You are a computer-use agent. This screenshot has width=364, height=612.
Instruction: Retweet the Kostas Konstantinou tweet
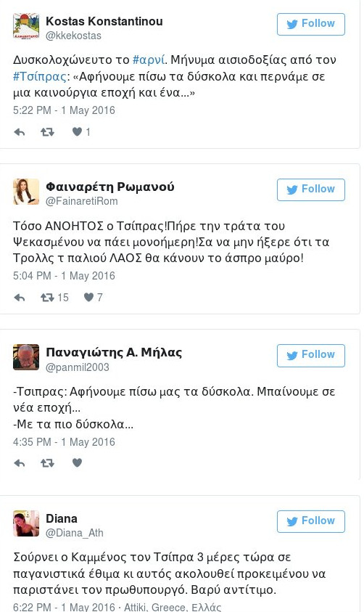[x=48, y=132]
